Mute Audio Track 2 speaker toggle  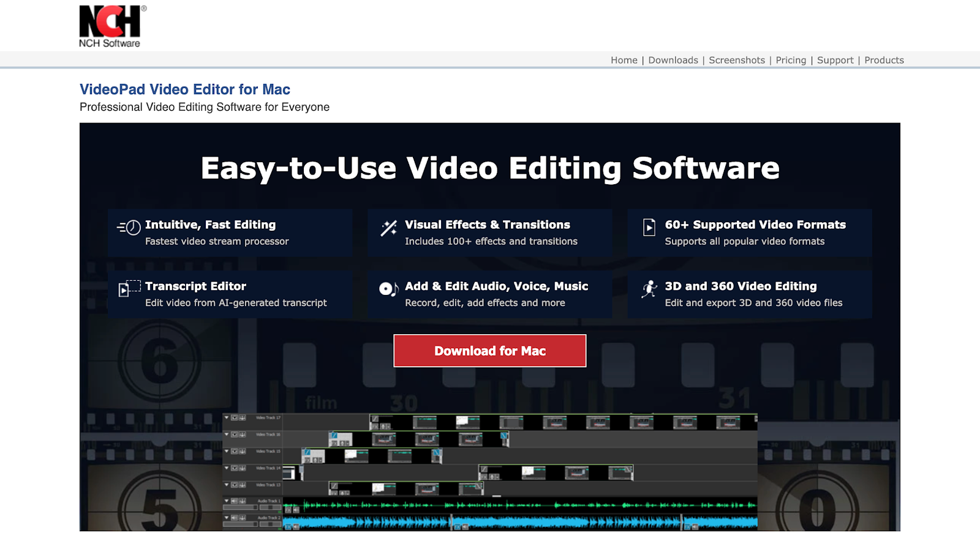[235, 518]
